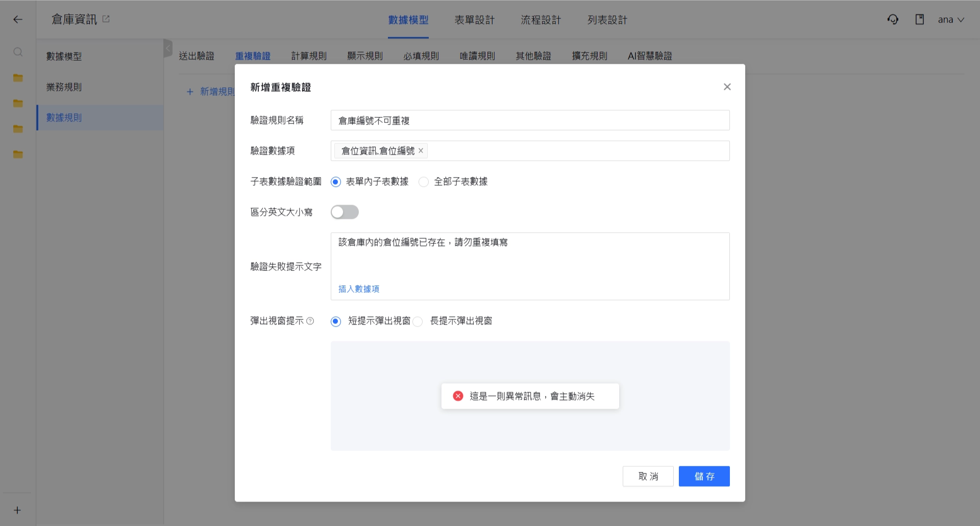Open the 必填規則 tab
Screen dimensions: 980x526
click(x=421, y=56)
